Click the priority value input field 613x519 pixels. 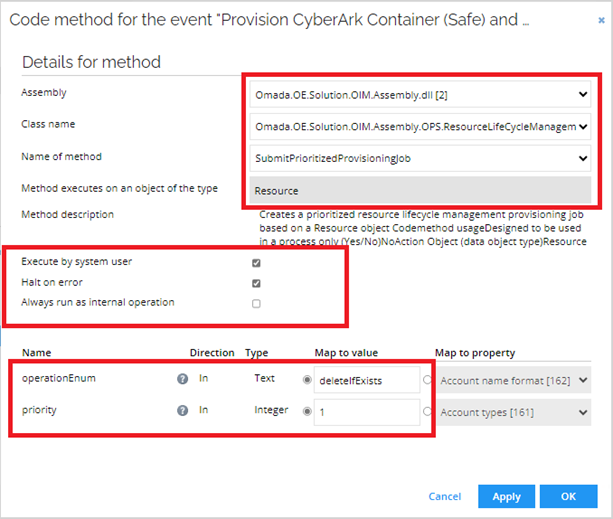[x=367, y=412]
